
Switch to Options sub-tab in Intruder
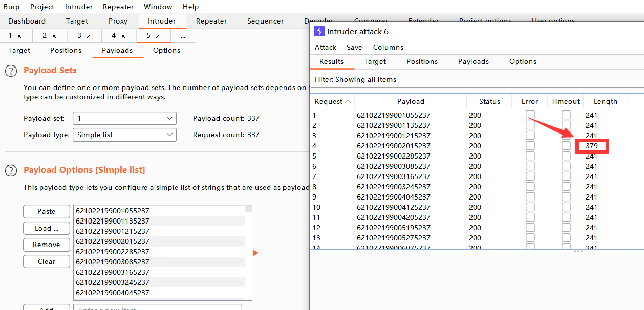tap(166, 50)
